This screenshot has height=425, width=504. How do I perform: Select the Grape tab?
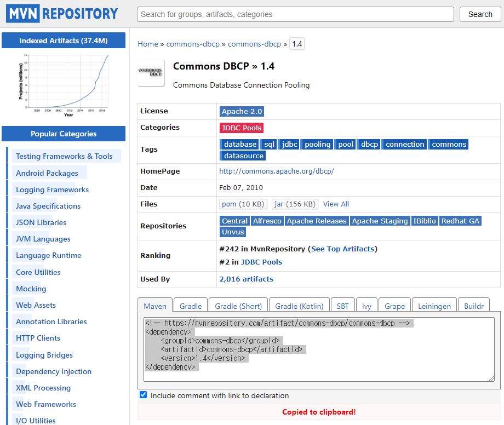click(394, 306)
